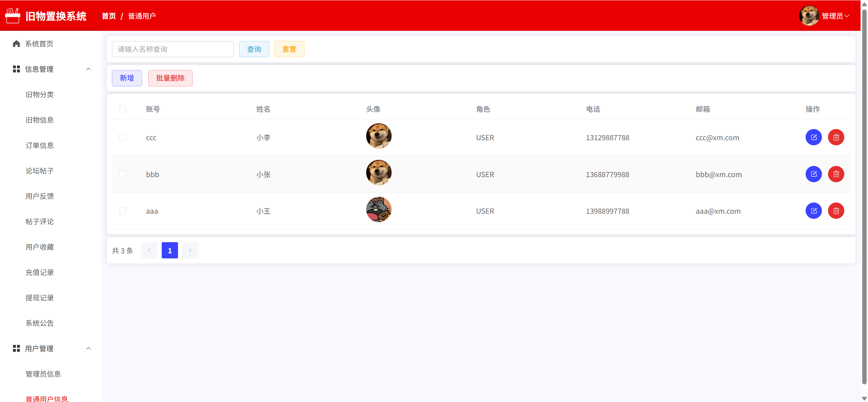
Task: Check the checkbox for row ccc
Action: click(122, 137)
